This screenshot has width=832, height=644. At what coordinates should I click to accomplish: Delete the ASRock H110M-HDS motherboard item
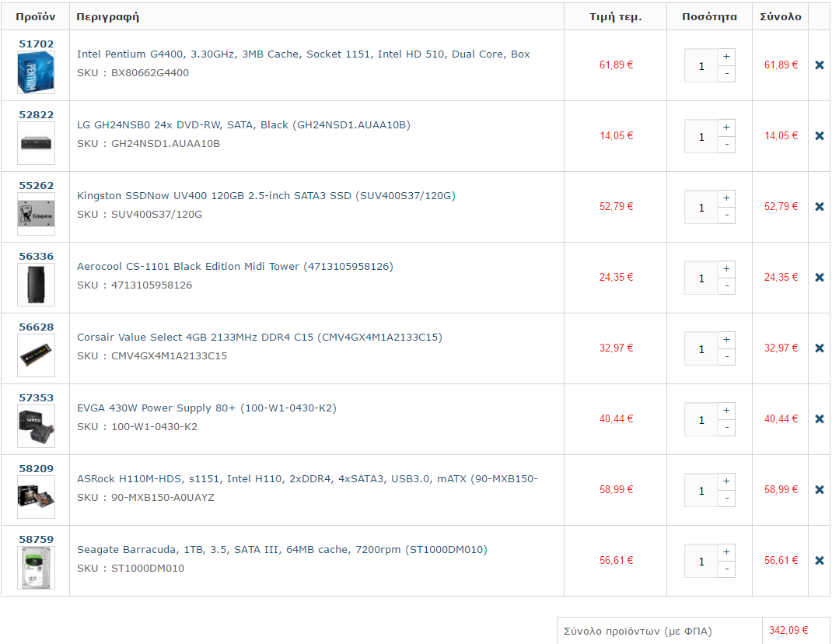820,489
